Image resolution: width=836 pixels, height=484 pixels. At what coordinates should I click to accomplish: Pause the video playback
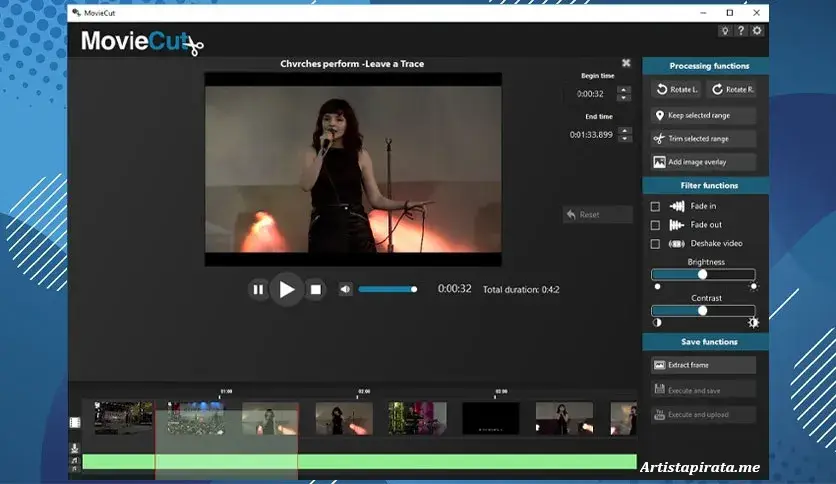[258, 290]
